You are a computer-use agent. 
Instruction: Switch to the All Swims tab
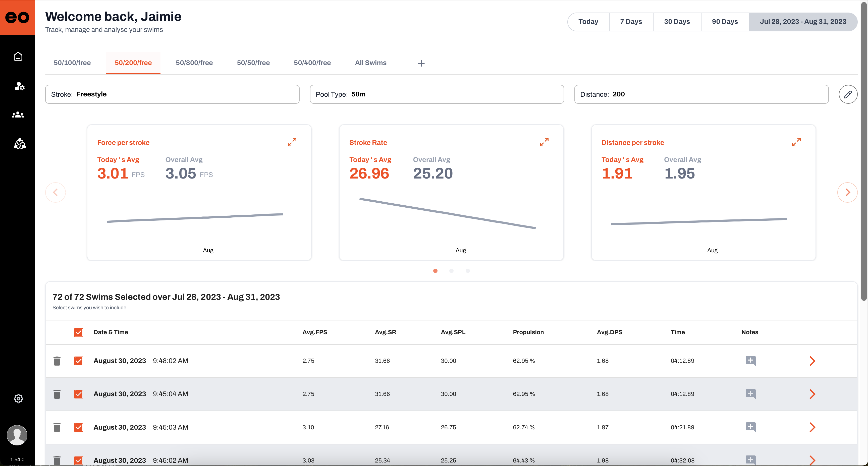tap(370, 63)
